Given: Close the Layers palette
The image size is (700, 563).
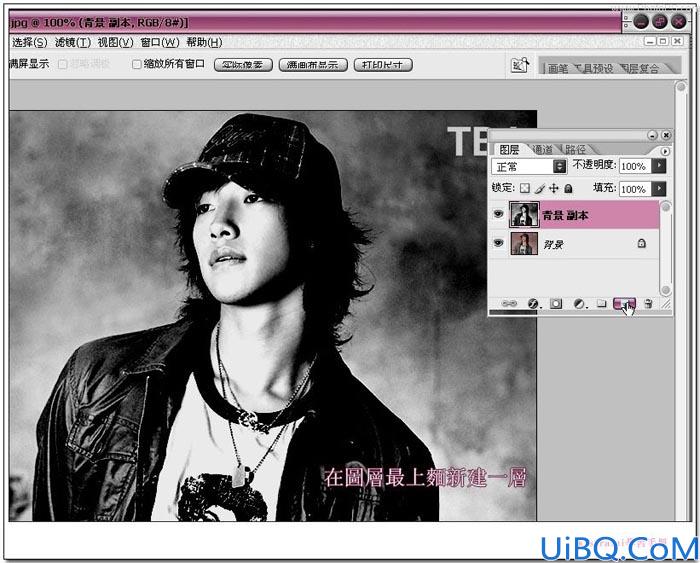Looking at the screenshot, I should tap(666, 135).
